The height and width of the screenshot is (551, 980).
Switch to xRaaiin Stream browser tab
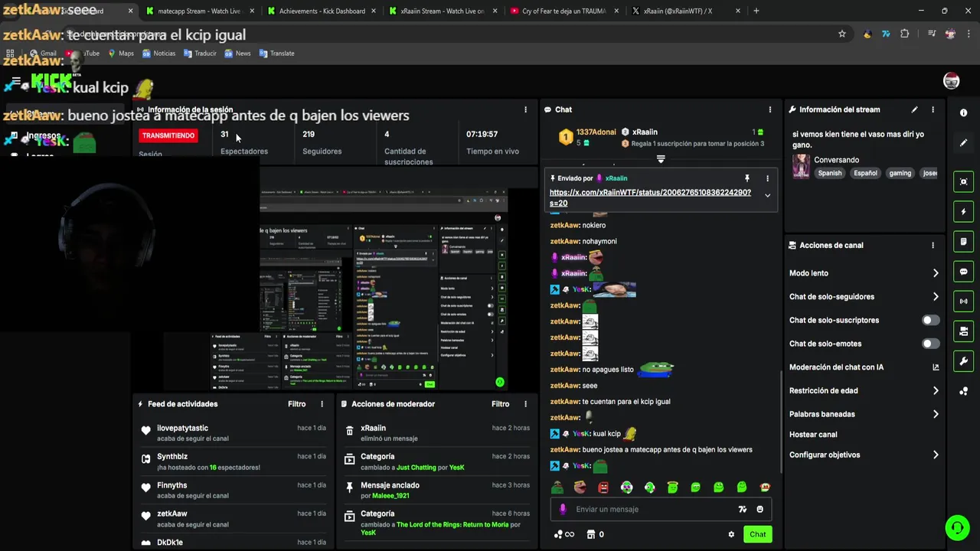(x=443, y=11)
